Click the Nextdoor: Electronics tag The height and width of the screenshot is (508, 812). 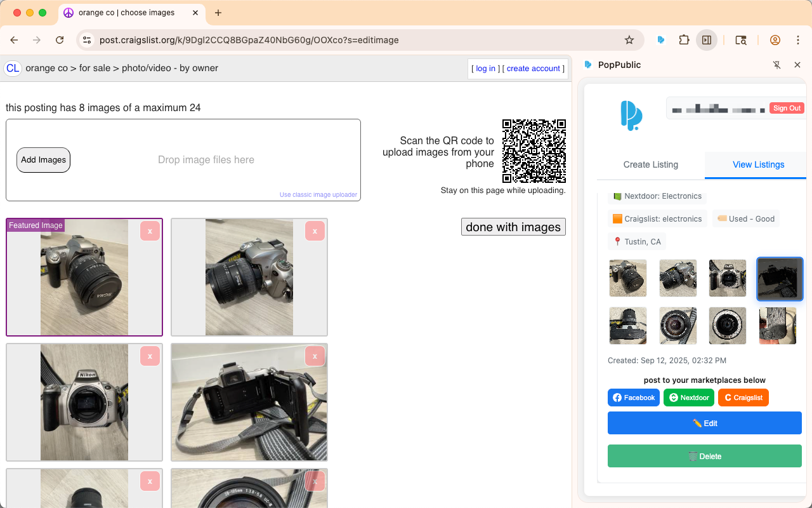(x=657, y=196)
